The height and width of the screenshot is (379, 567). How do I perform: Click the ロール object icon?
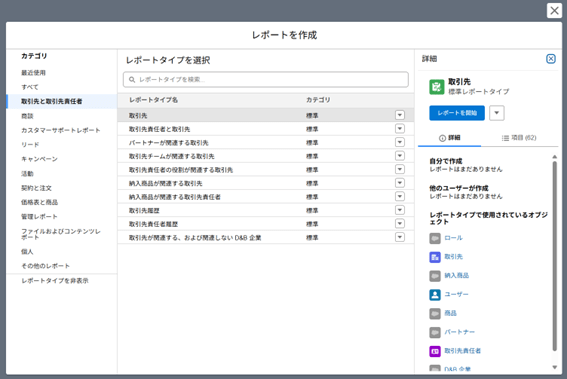tap(435, 238)
